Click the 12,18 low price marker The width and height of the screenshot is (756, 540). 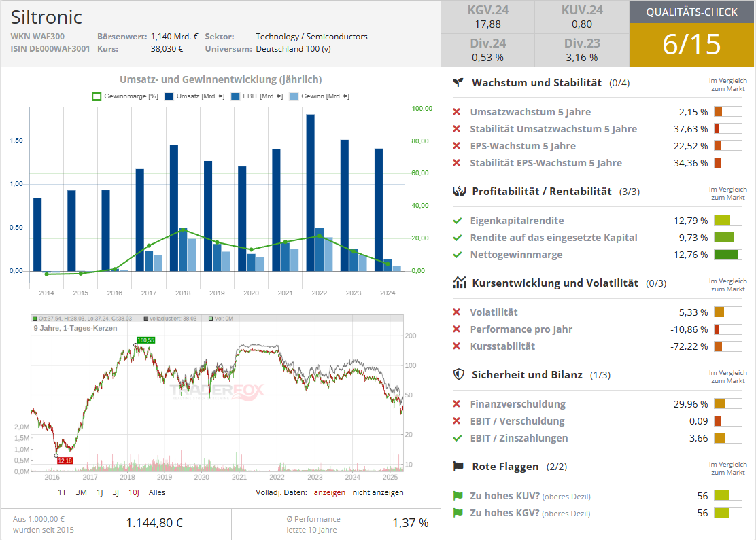click(x=65, y=461)
